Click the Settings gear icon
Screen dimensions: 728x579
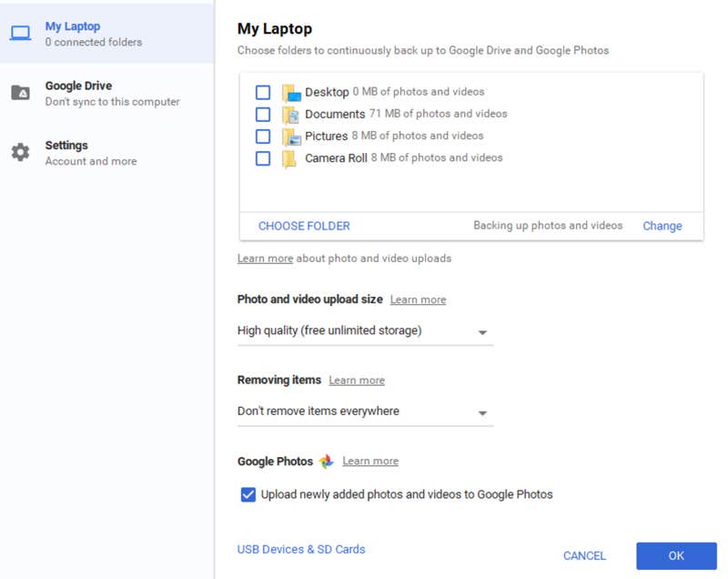[x=20, y=152]
